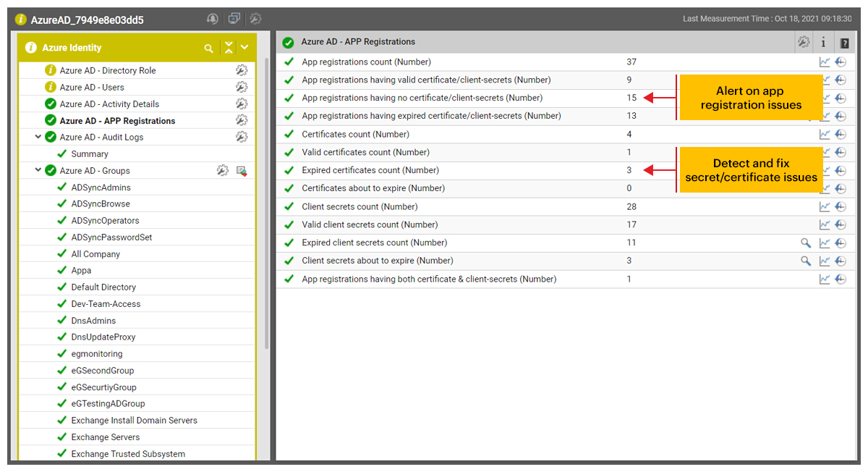Image resolution: width=868 pixels, height=472 pixels.
Task: Select the Exchange Servers group
Action: coord(106,437)
